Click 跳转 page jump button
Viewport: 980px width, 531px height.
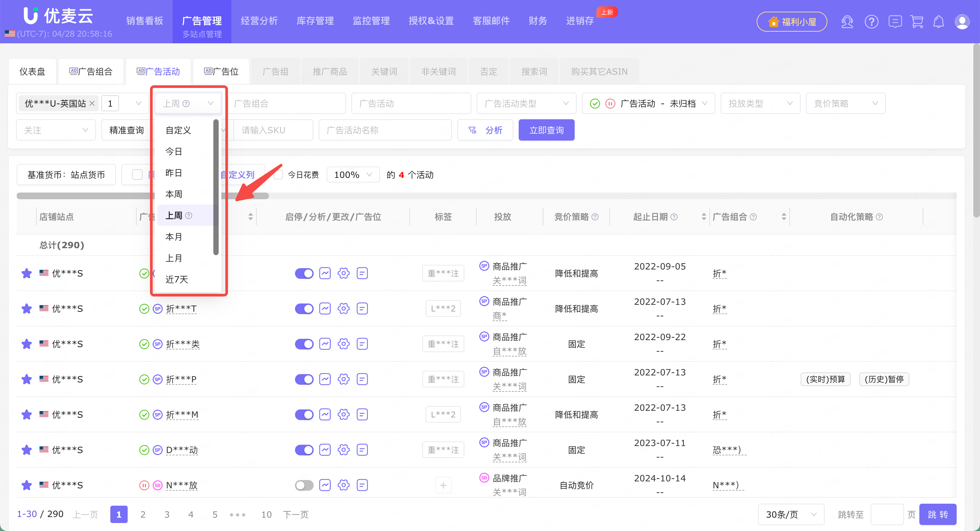937,514
